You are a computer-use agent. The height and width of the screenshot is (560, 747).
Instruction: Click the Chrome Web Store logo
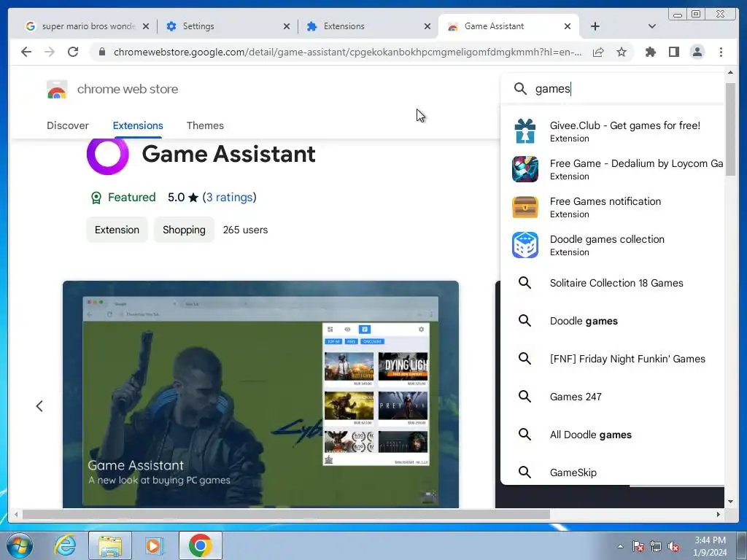click(x=57, y=89)
